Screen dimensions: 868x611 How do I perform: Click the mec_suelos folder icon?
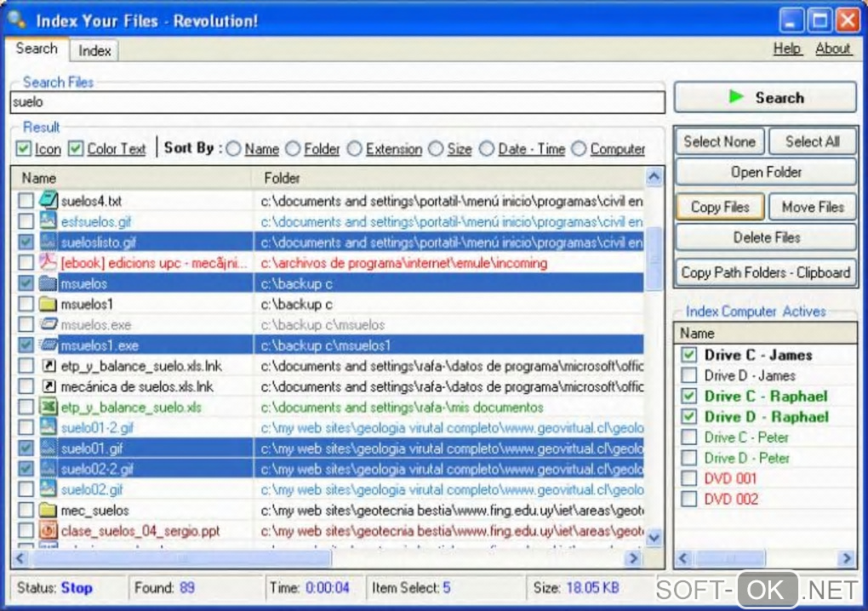[x=49, y=510]
